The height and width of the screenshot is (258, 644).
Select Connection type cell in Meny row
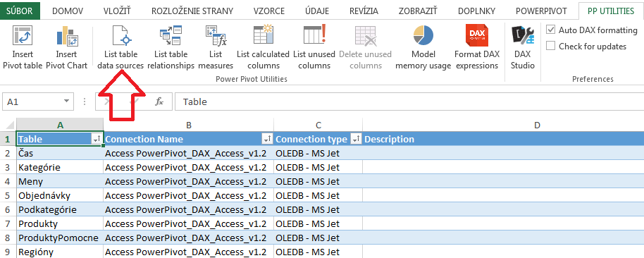point(318,181)
